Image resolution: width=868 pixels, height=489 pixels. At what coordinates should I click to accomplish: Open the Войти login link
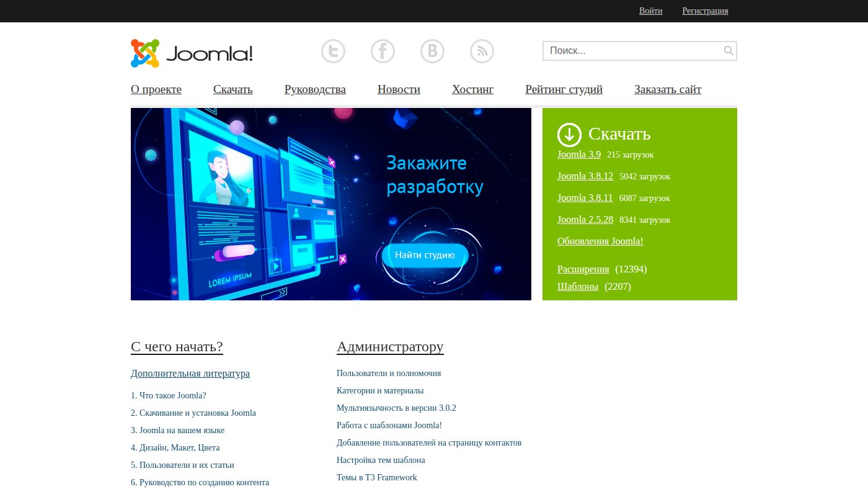pyautogui.click(x=650, y=11)
